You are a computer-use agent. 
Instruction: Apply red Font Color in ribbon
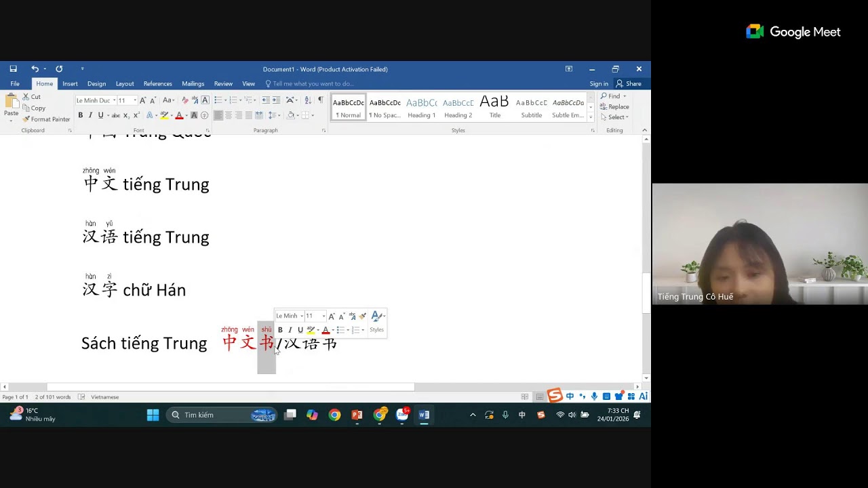(179, 115)
